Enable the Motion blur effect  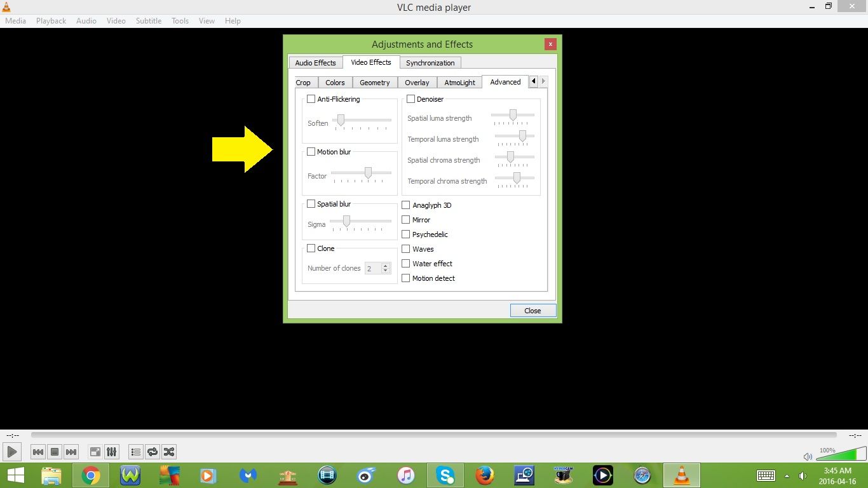(311, 151)
